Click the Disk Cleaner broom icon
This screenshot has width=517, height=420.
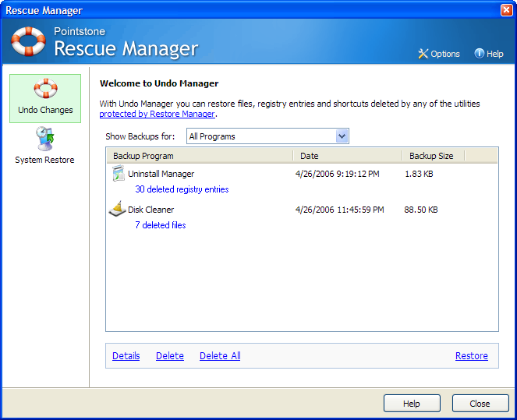click(x=117, y=209)
